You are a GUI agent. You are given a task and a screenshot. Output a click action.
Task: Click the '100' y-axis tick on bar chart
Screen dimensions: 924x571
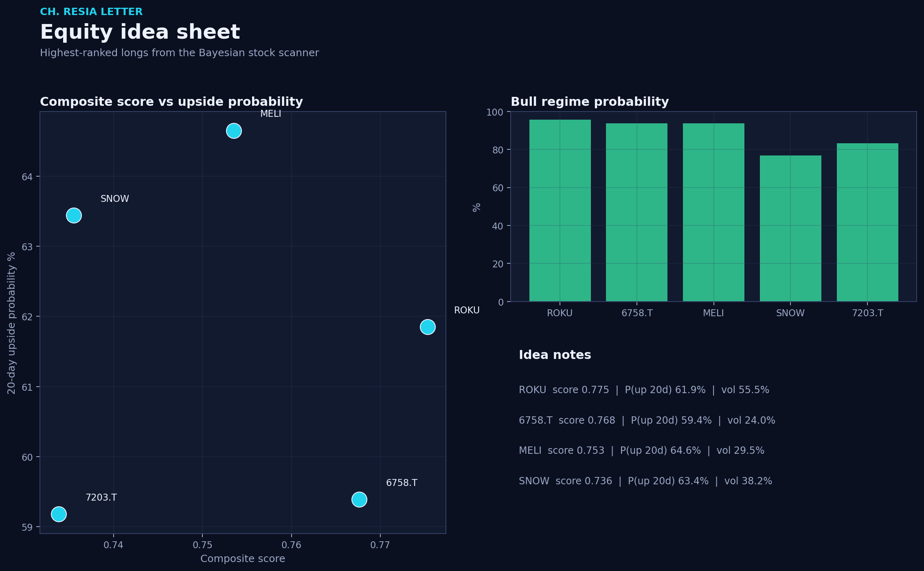pyautogui.click(x=495, y=112)
